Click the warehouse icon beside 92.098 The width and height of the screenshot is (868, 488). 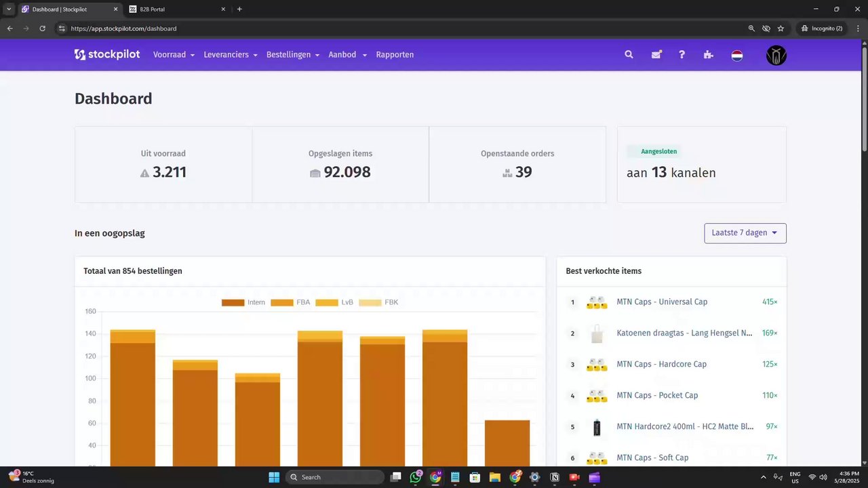pyautogui.click(x=315, y=174)
